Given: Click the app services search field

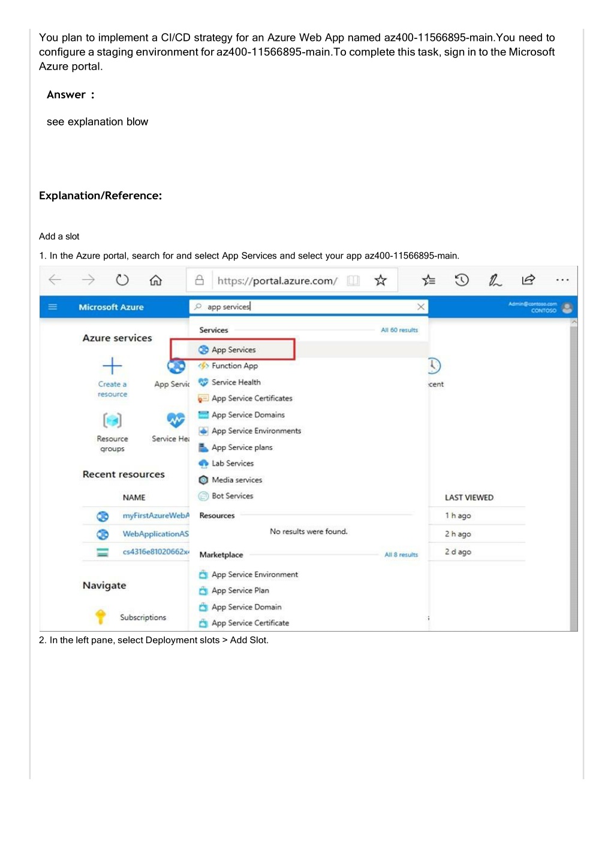Looking at the screenshot, I should click(308, 307).
